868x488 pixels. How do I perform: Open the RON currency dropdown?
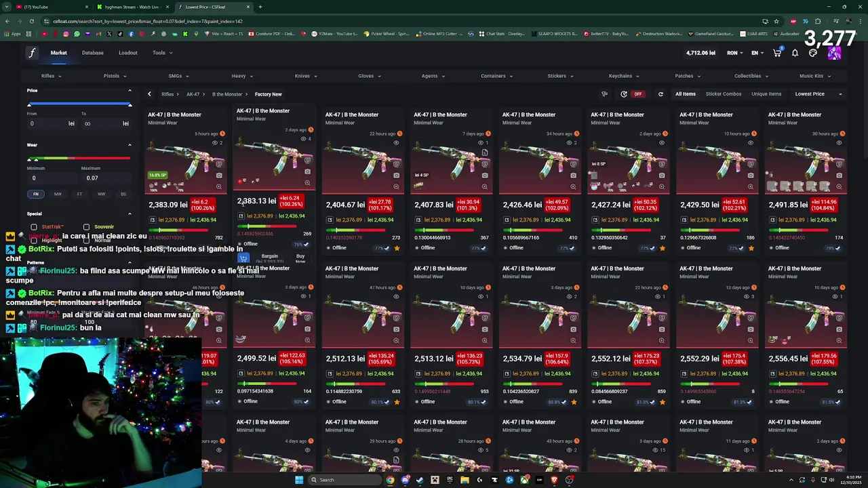coord(735,53)
